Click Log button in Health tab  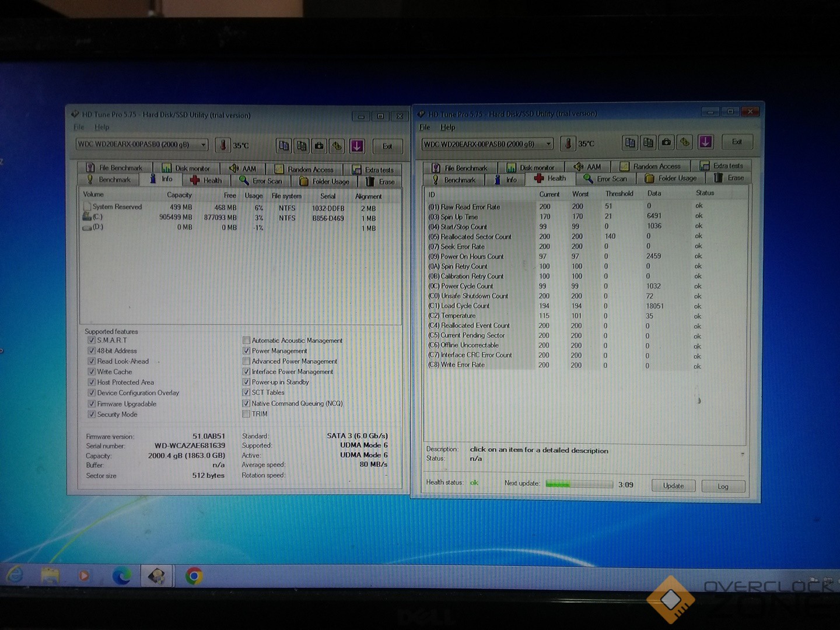pyautogui.click(x=723, y=487)
